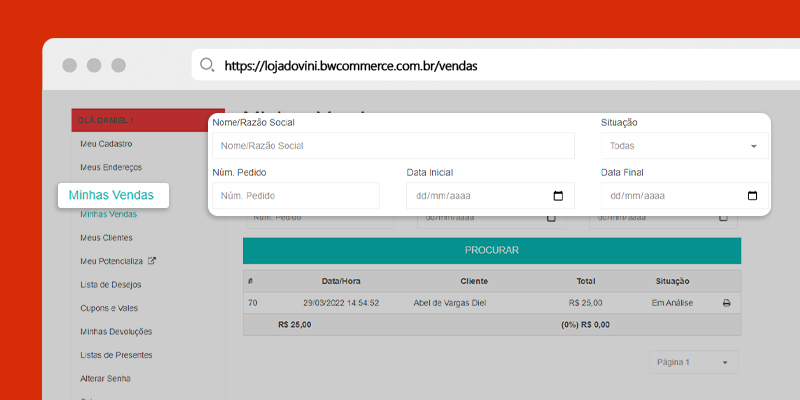This screenshot has width=800, height=400.
Task: Open the Página 1 pagination dropdown
Action: pos(693,362)
